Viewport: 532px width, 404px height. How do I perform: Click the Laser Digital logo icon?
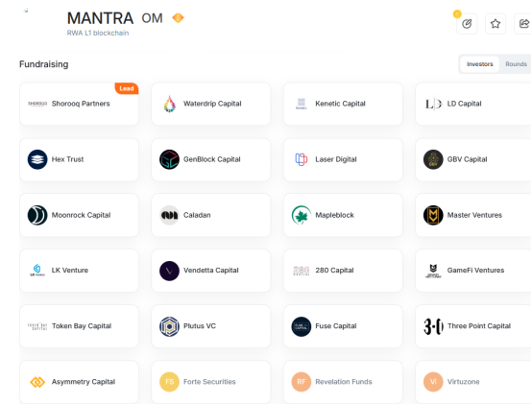[302, 159]
